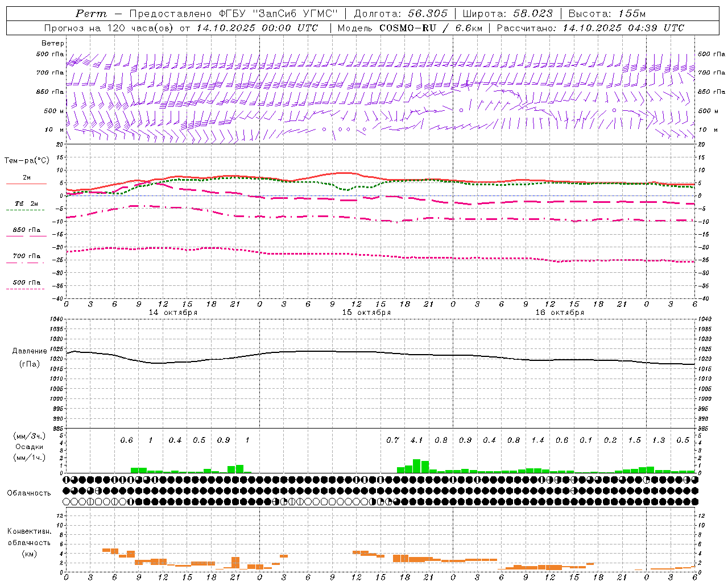This screenshot has width=728, height=582.
Task: Click the tallest green precipitation bar
Action: coord(416,466)
